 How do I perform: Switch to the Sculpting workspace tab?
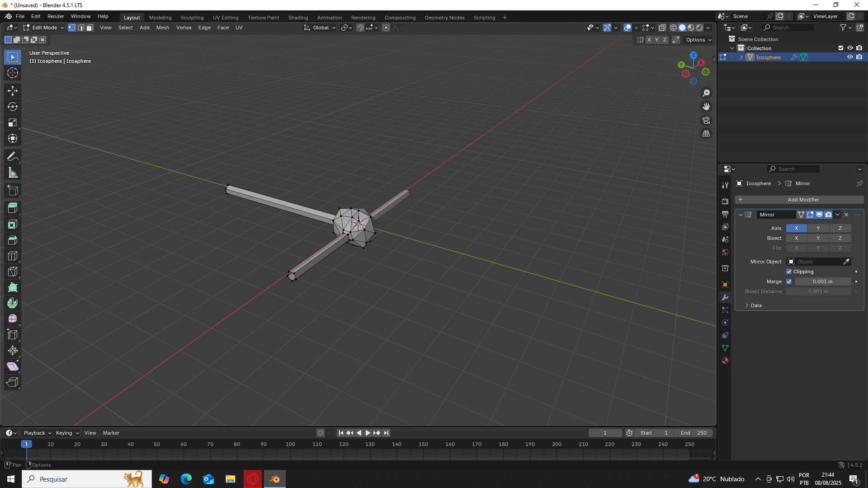[192, 18]
